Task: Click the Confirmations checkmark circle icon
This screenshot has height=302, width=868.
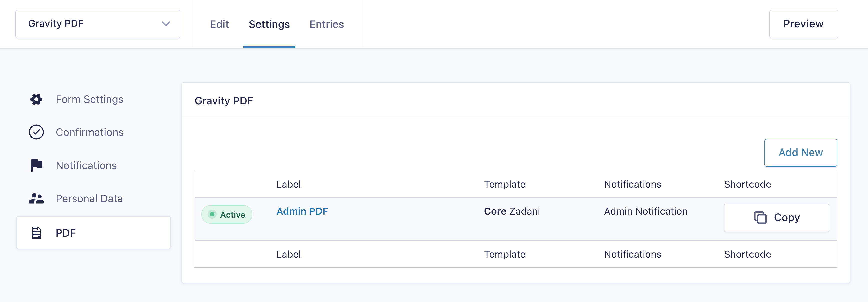Action: [x=36, y=132]
